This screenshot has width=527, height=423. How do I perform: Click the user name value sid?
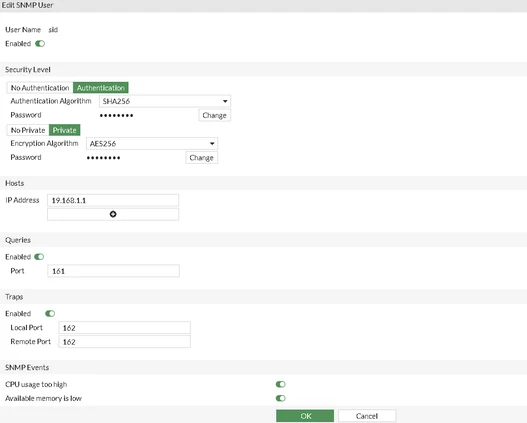click(x=53, y=30)
